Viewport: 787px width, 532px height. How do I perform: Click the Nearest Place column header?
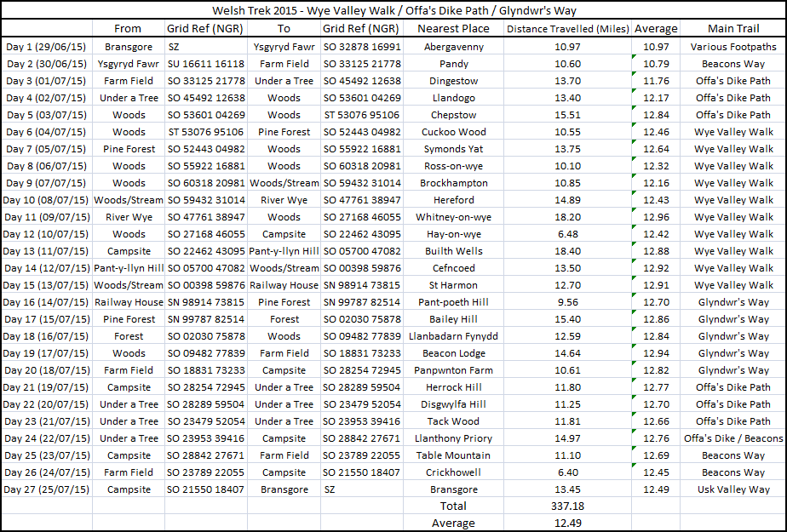[454, 29]
